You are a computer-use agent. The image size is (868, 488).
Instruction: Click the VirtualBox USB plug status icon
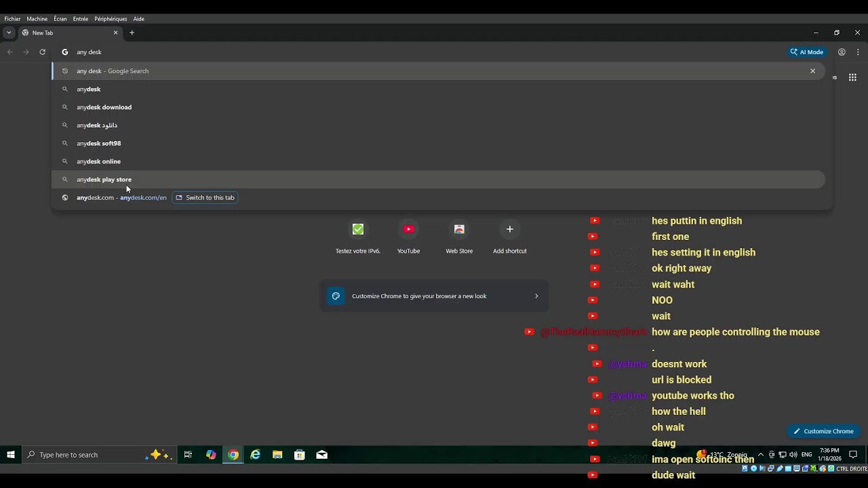[x=780, y=469]
